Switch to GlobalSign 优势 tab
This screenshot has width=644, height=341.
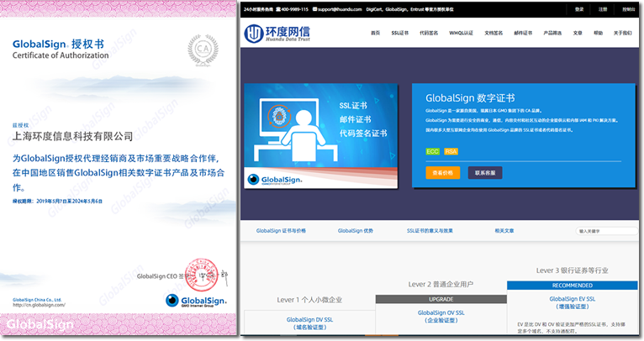click(x=356, y=231)
